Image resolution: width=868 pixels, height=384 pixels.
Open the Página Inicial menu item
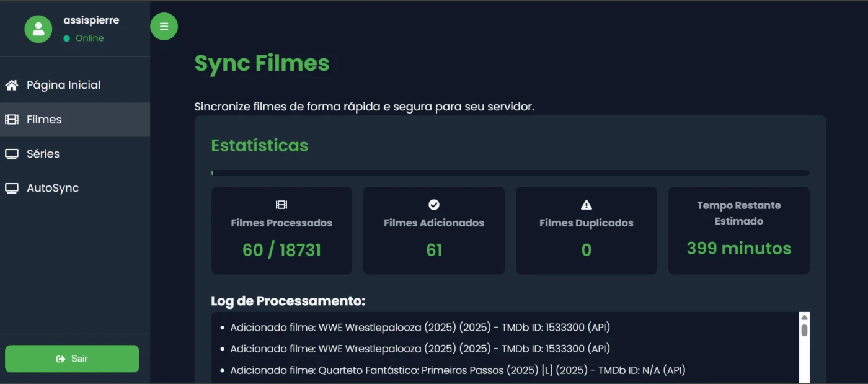(x=63, y=85)
